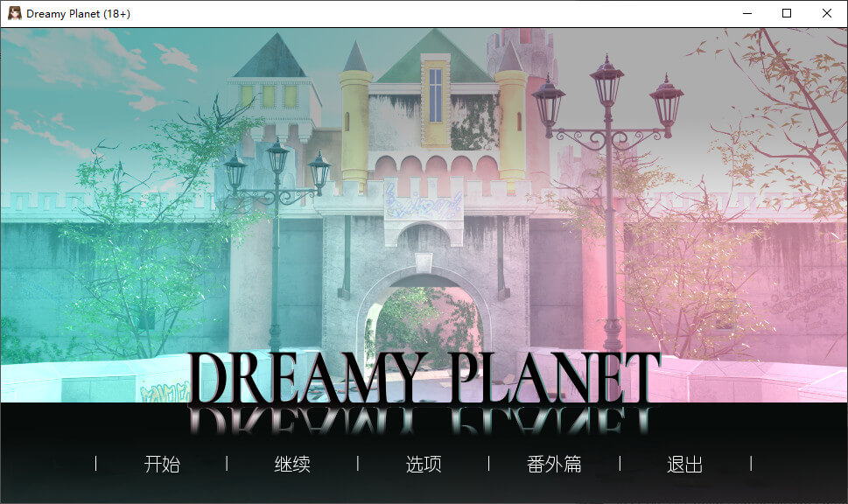Screen dimensions: 848x504
Task: Click the reflected title text below the logo
Action: pos(424,422)
